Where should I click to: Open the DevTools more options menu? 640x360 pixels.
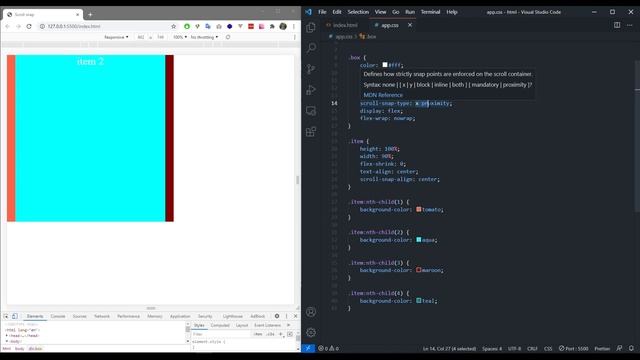pyautogui.click(x=287, y=316)
